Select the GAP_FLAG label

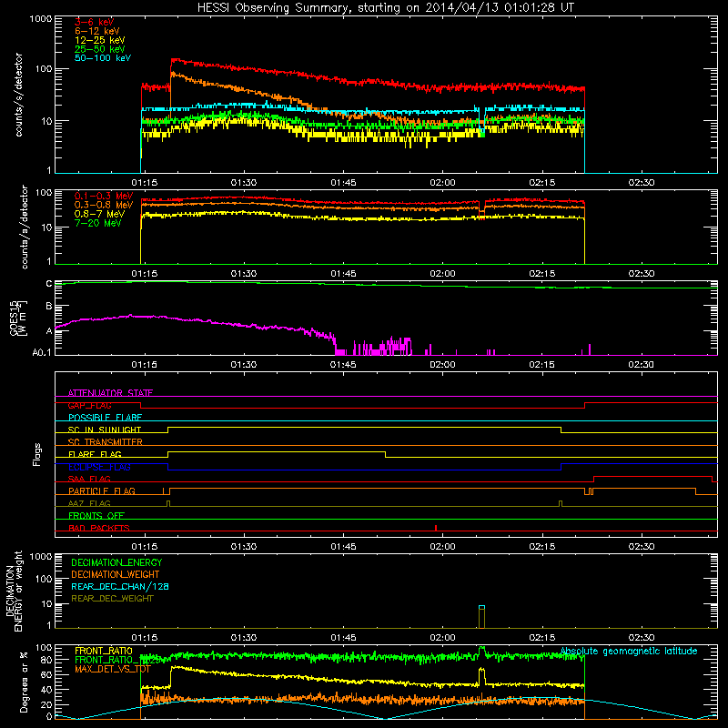pyautogui.click(x=89, y=405)
